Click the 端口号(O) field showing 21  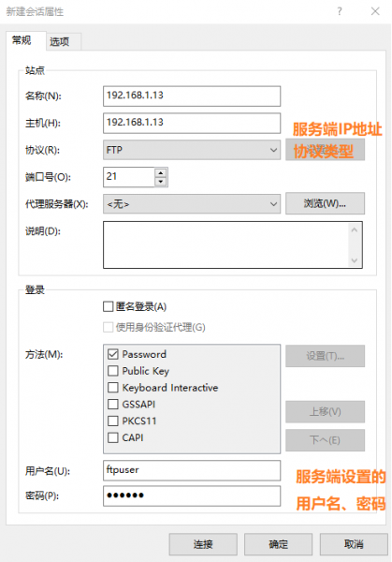pos(129,177)
